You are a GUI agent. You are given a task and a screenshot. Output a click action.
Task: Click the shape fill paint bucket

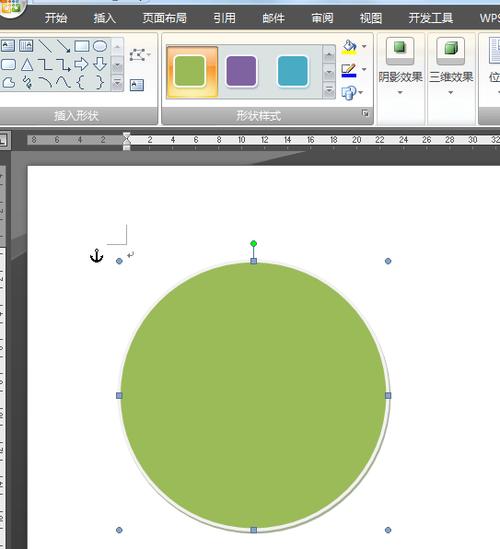[349, 47]
